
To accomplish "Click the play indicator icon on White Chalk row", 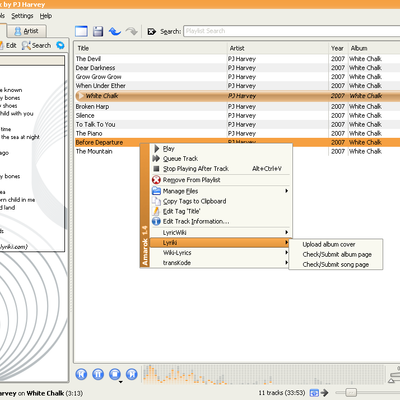I will click(x=80, y=96).
